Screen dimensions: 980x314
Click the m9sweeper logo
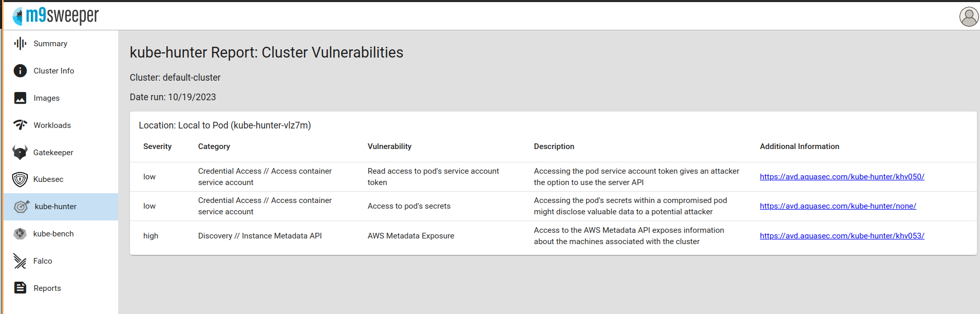pyautogui.click(x=55, y=16)
